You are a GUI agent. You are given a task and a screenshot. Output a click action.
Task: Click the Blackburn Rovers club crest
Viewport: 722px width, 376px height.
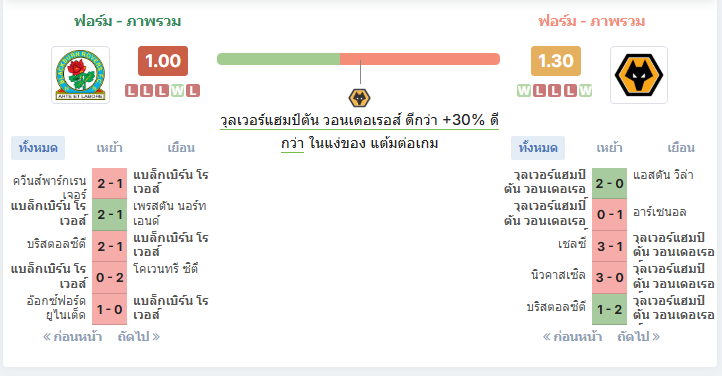click(x=81, y=75)
